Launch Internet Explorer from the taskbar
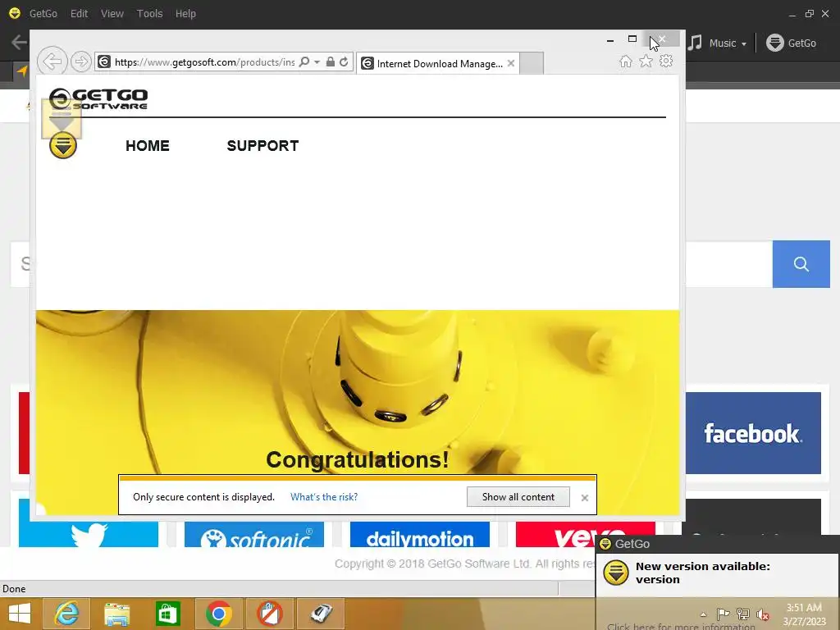This screenshot has width=840, height=630. tap(67, 614)
